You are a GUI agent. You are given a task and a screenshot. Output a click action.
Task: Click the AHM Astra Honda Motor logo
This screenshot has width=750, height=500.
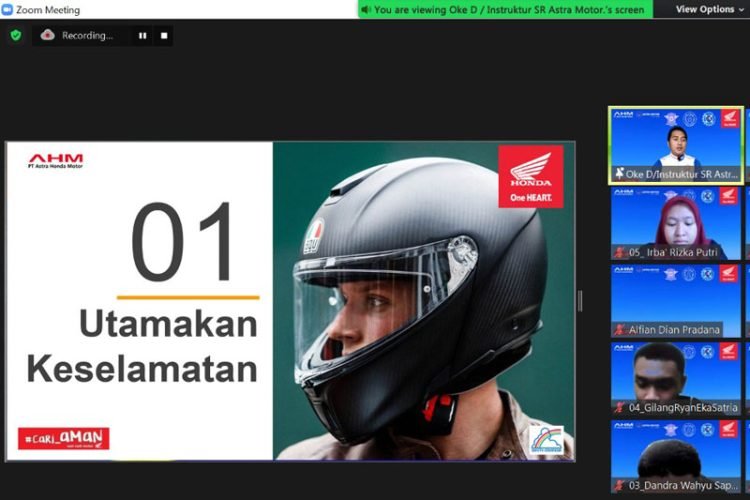click(x=55, y=161)
